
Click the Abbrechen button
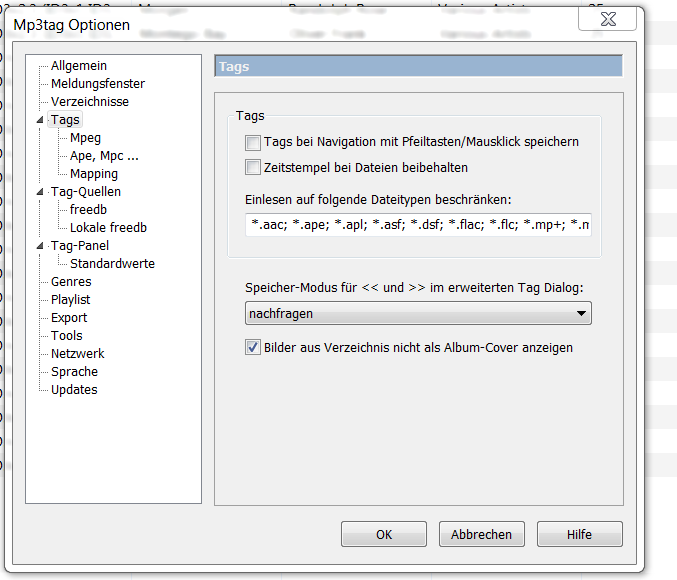coord(482,534)
